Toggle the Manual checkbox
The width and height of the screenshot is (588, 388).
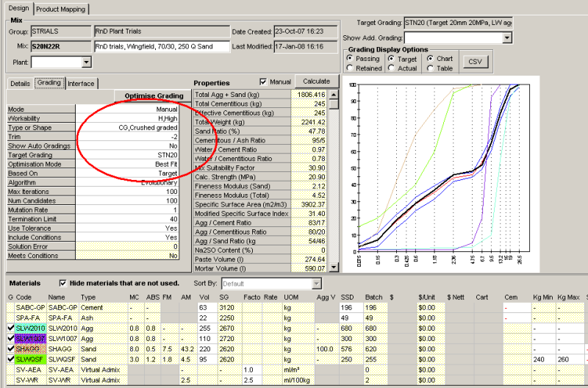pyautogui.click(x=263, y=82)
